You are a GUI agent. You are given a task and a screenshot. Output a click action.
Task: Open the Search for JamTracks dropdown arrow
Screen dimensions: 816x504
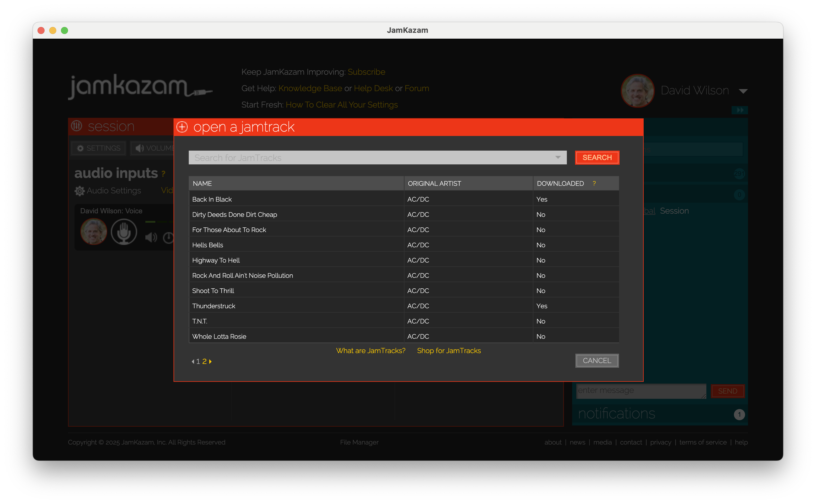pos(558,157)
